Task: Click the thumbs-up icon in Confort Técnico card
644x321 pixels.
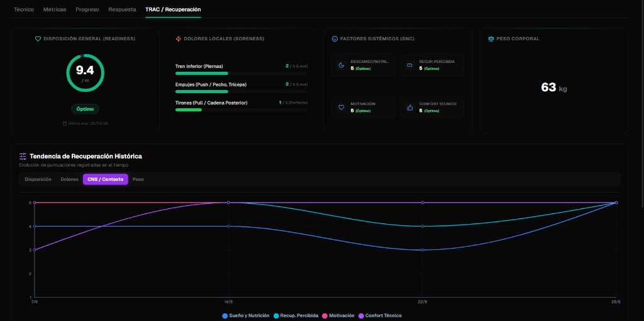Action: point(409,107)
